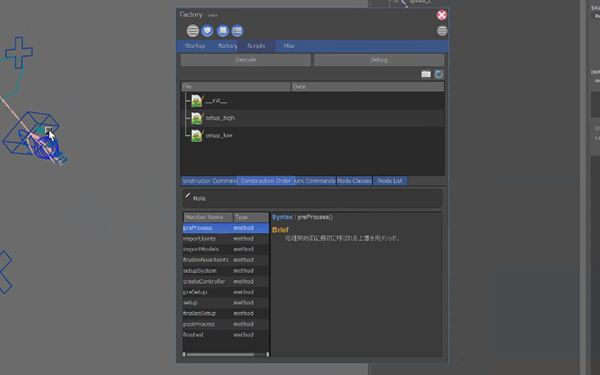
Task: Click the blue shield icon in Factory toolbar
Action: pyautogui.click(x=207, y=31)
